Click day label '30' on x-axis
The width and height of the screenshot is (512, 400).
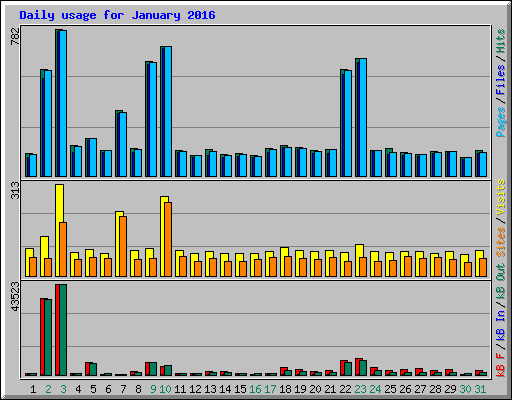[465, 389]
